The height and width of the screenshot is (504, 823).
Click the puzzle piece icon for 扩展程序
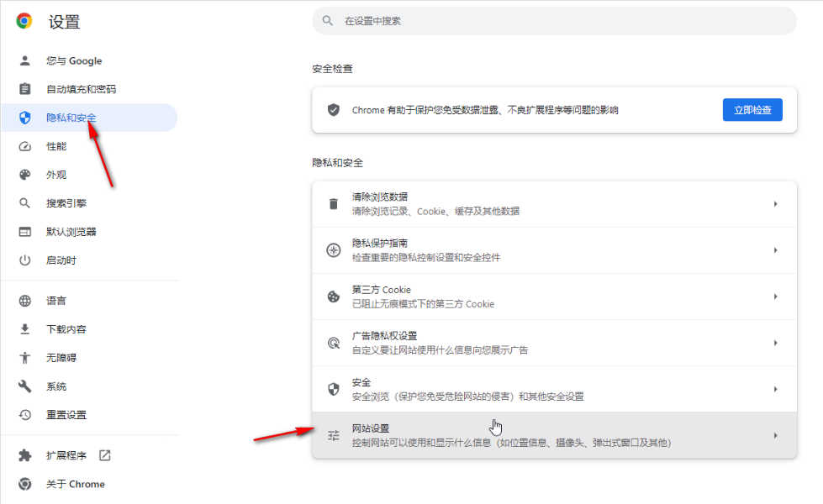coord(24,455)
